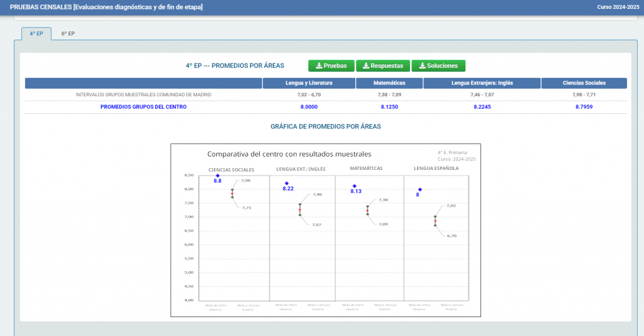Select the 4º EP tab
The width and height of the screenshot is (644, 336).
(x=36, y=34)
